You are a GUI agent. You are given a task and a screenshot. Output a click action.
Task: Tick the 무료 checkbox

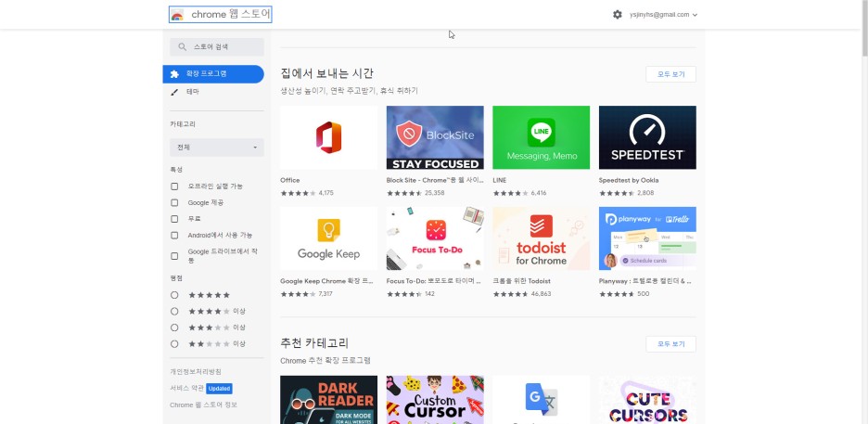point(174,219)
